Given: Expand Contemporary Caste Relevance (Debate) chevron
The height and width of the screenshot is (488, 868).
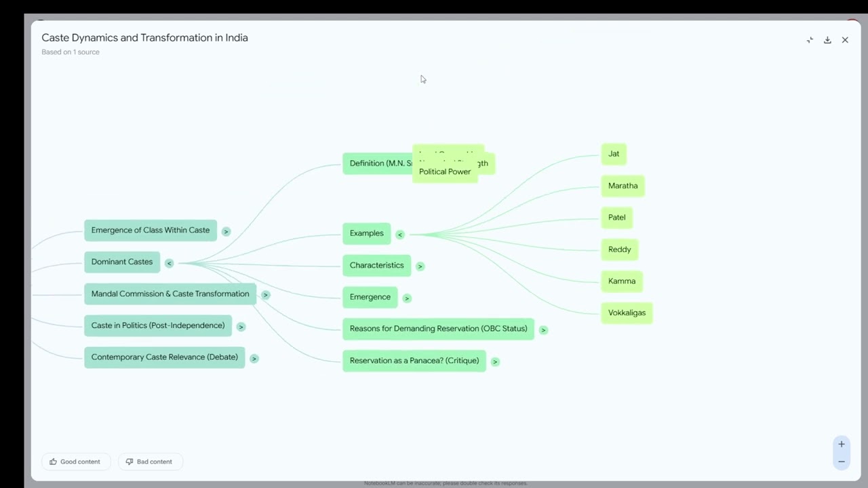Looking at the screenshot, I should pyautogui.click(x=254, y=359).
